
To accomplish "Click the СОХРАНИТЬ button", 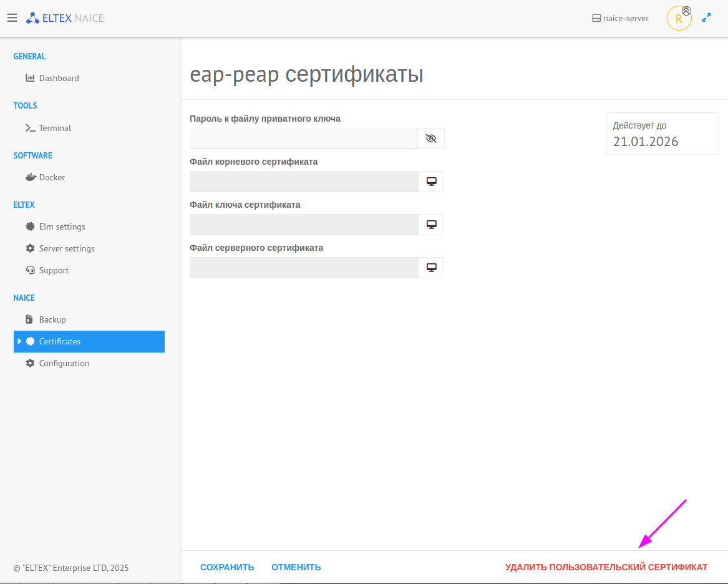I will coord(227,567).
